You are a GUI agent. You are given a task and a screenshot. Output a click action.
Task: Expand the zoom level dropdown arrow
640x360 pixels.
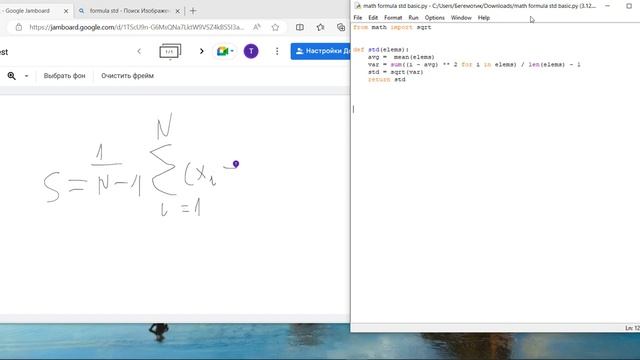(27, 76)
